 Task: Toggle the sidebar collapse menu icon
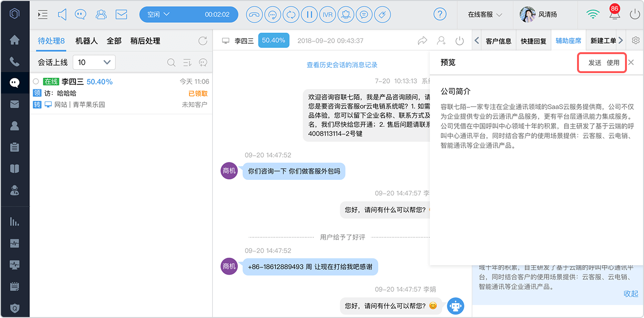[x=43, y=14]
